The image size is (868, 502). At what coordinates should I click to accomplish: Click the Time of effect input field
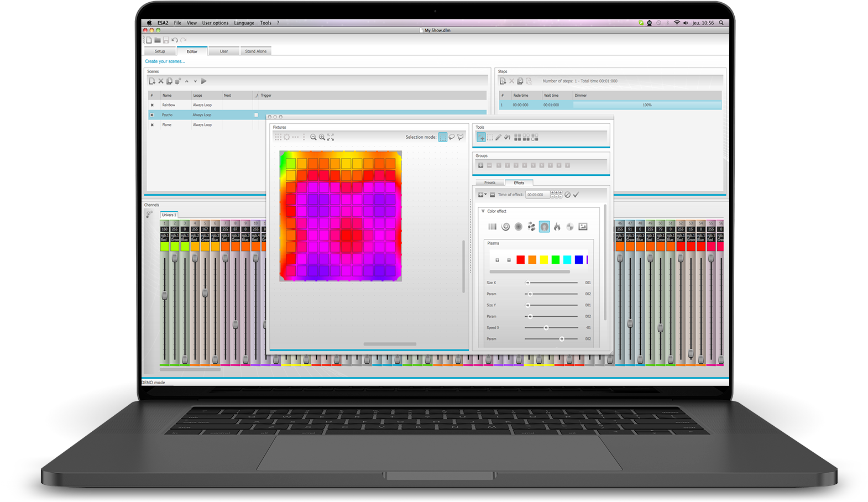click(x=538, y=195)
